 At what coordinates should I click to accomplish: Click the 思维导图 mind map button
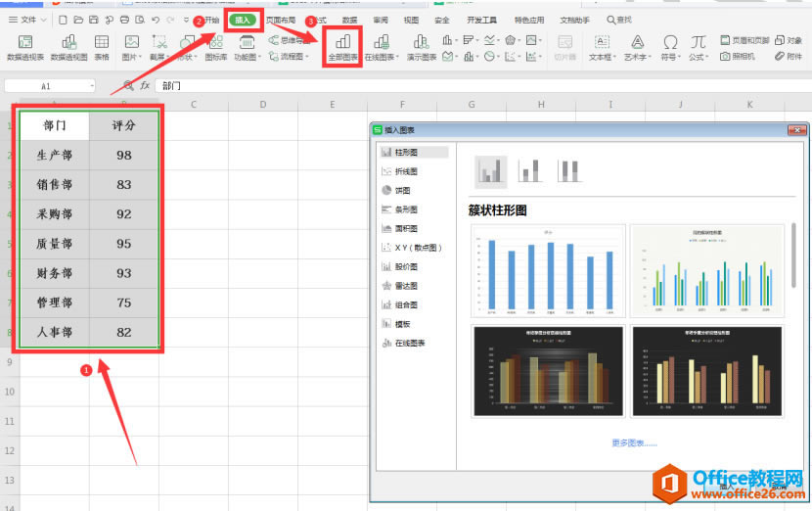click(x=289, y=40)
